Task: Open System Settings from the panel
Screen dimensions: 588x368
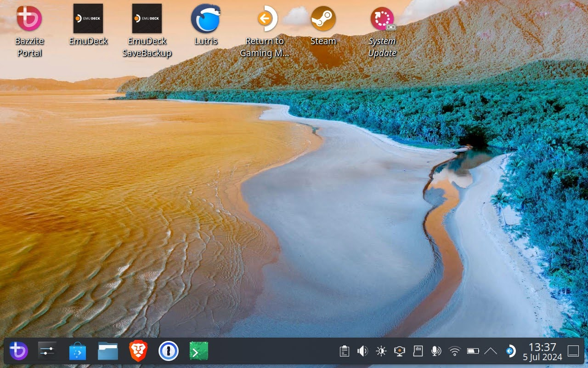Action: [x=47, y=351]
